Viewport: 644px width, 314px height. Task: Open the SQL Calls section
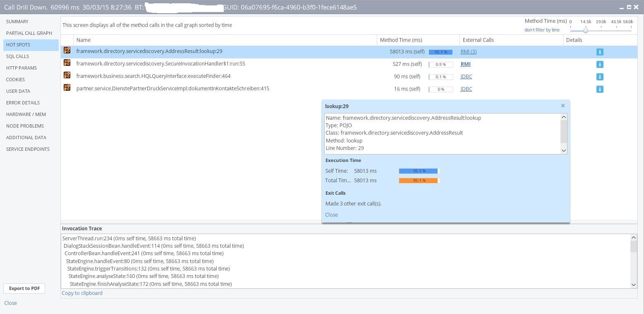(17, 56)
